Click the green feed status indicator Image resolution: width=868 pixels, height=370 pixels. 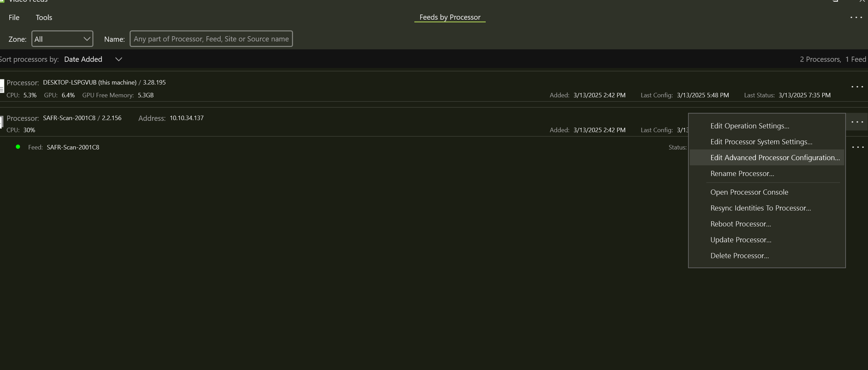[x=18, y=147]
